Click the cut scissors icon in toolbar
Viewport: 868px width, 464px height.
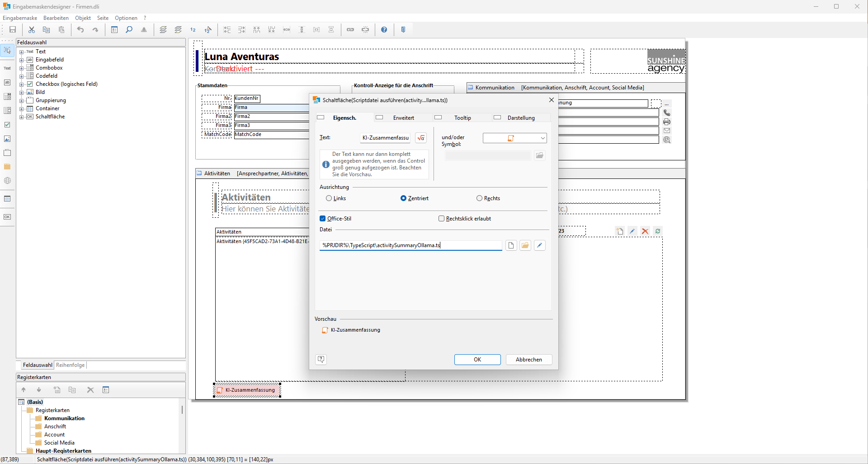coord(32,30)
